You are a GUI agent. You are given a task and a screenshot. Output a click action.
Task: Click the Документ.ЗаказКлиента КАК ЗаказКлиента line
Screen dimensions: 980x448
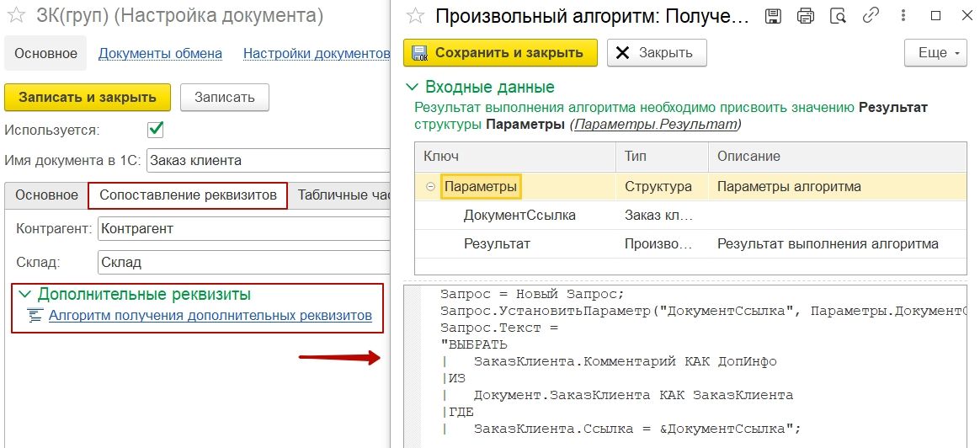pyautogui.click(x=633, y=396)
